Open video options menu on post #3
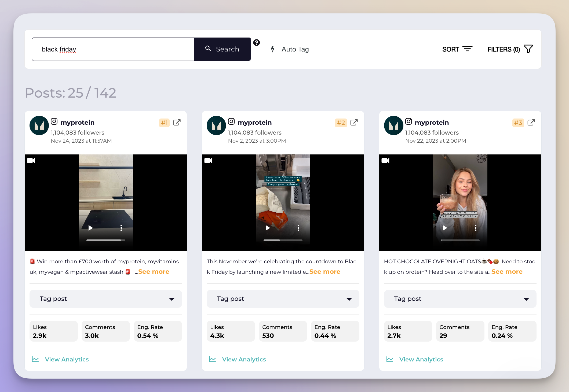Viewport: 569px width, 392px height. point(476,228)
